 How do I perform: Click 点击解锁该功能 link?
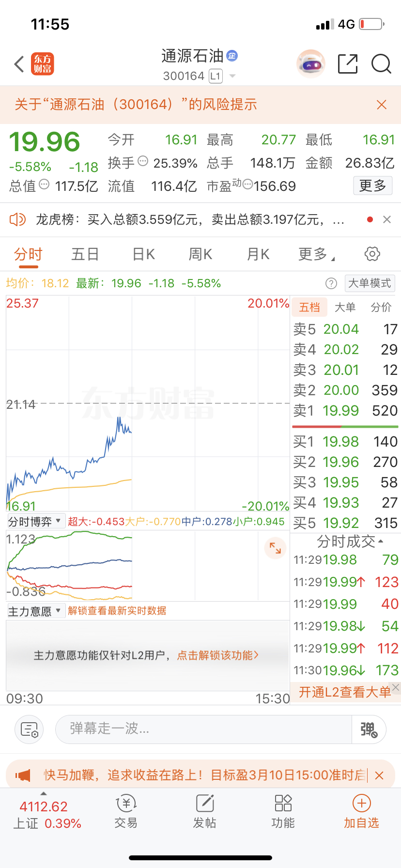218,655
